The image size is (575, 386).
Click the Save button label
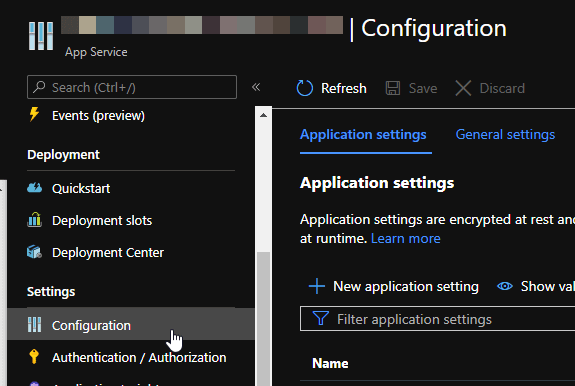pos(423,88)
